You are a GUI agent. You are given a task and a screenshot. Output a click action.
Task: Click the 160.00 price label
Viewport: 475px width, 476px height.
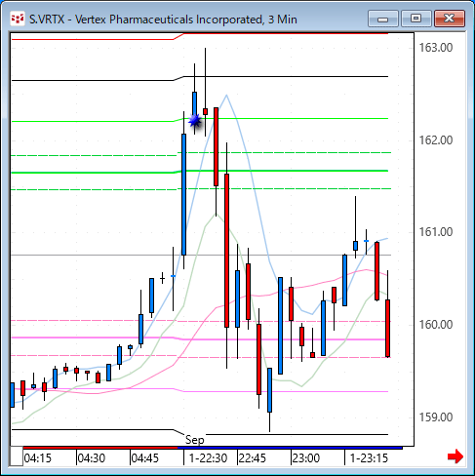click(x=436, y=325)
